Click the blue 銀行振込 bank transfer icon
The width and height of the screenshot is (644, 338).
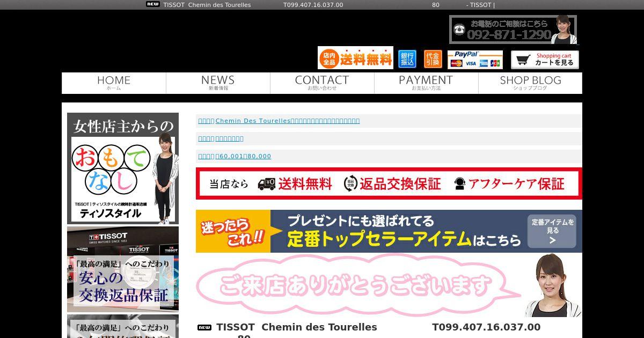pos(407,59)
